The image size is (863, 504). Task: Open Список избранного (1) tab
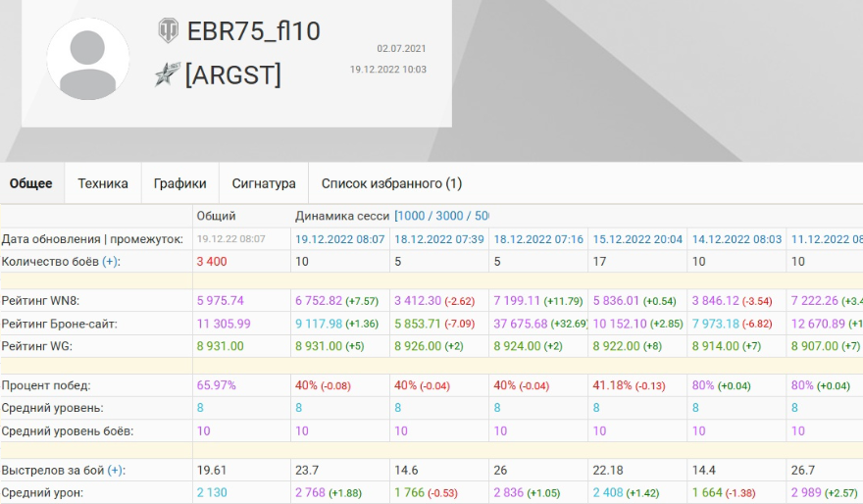click(x=391, y=183)
